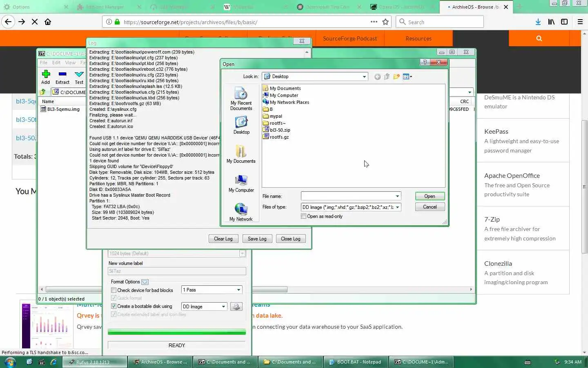Click the Save Log button
588x368 pixels.
coord(257,239)
